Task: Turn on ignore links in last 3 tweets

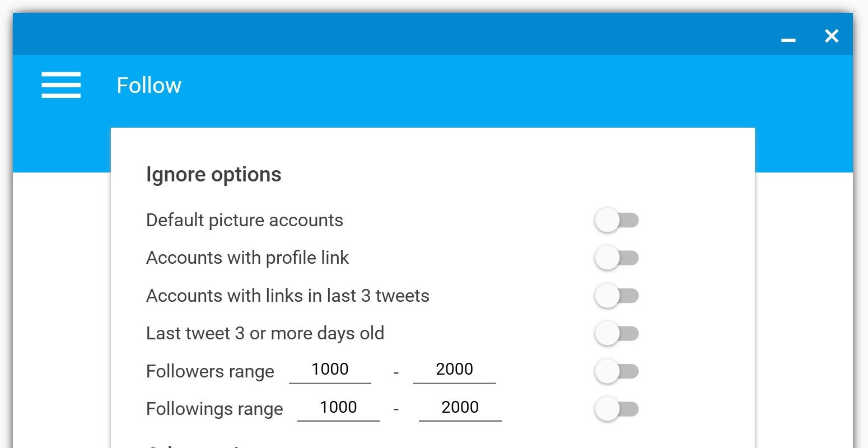Action: pyautogui.click(x=617, y=296)
